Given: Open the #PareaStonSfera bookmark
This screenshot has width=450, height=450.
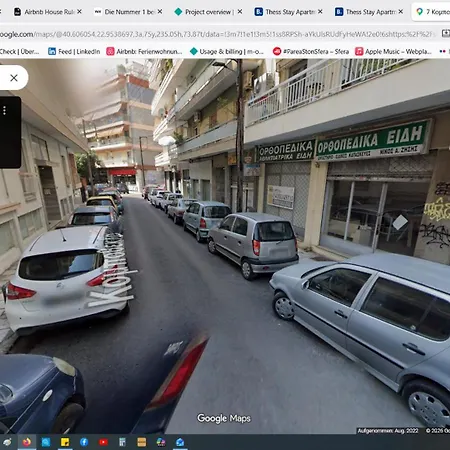Looking at the screenshot, I should [311, 51].
